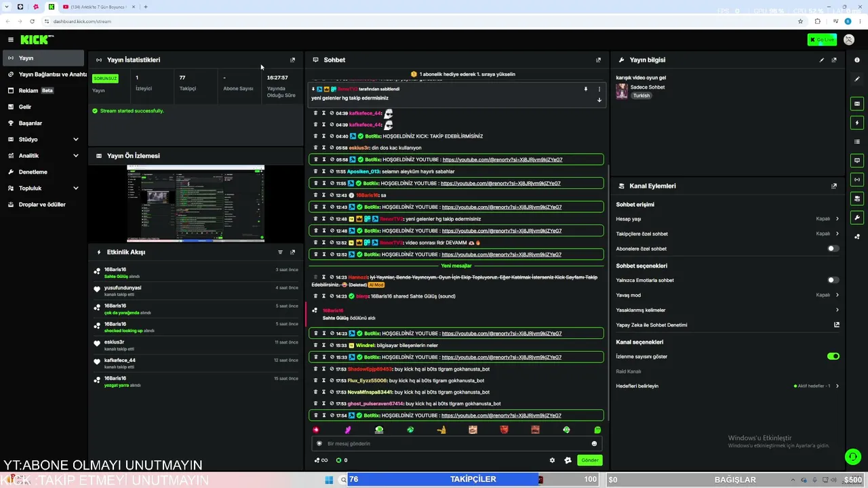868x488 pixels.
Task: Expand the Stüdyo sidebar section
Action: click(x=43, y=140)
